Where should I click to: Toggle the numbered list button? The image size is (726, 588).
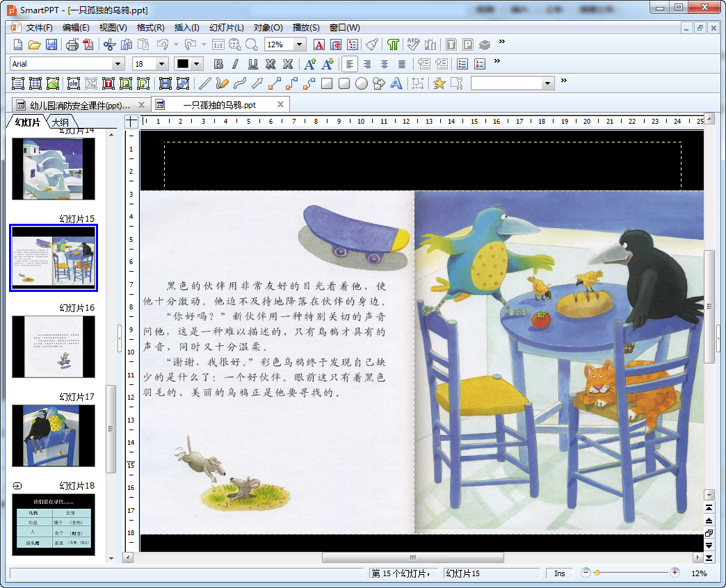(480, 64)
